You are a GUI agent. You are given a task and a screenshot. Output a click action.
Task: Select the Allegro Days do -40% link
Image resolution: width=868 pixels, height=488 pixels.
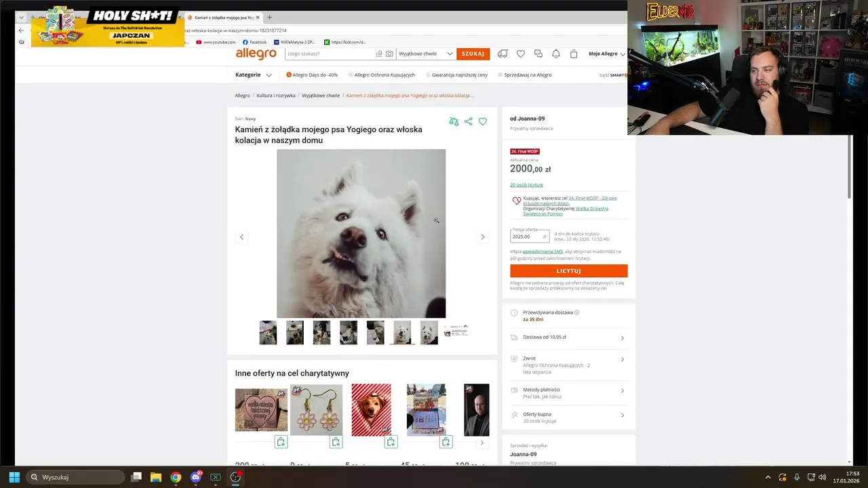[x=312, y=75]
